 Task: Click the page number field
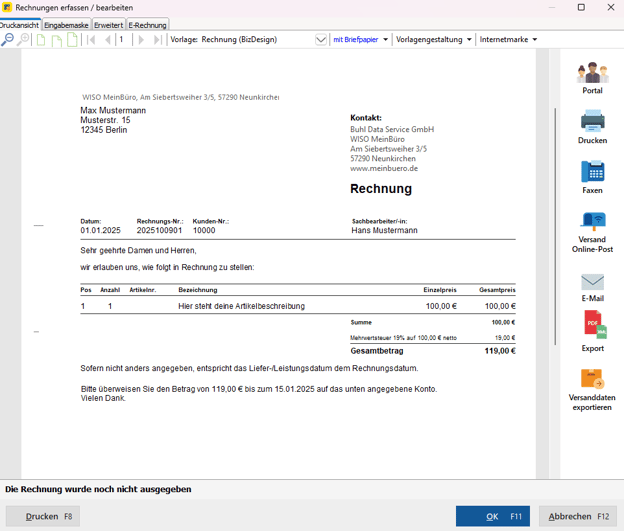pos(124,39)
